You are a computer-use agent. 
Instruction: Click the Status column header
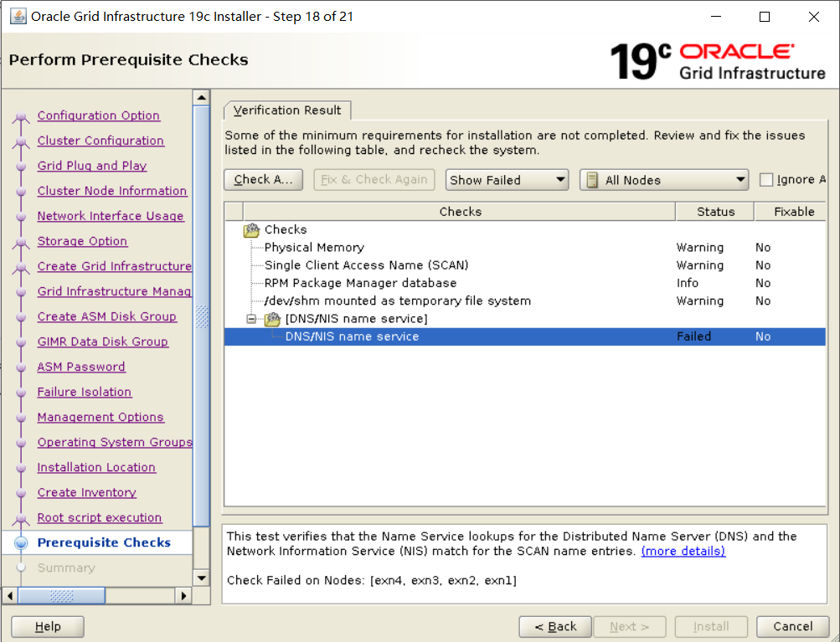coord(716,212)
